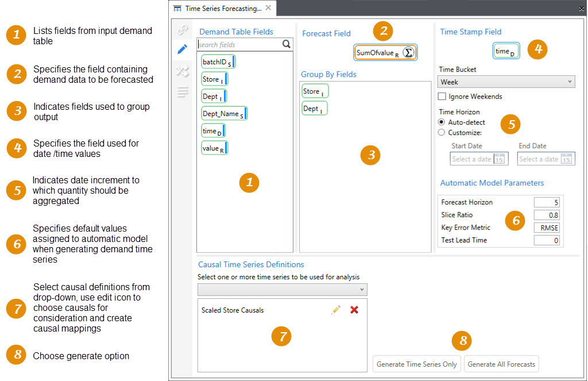Open the End Date picker field

click(x=546, y=159)
